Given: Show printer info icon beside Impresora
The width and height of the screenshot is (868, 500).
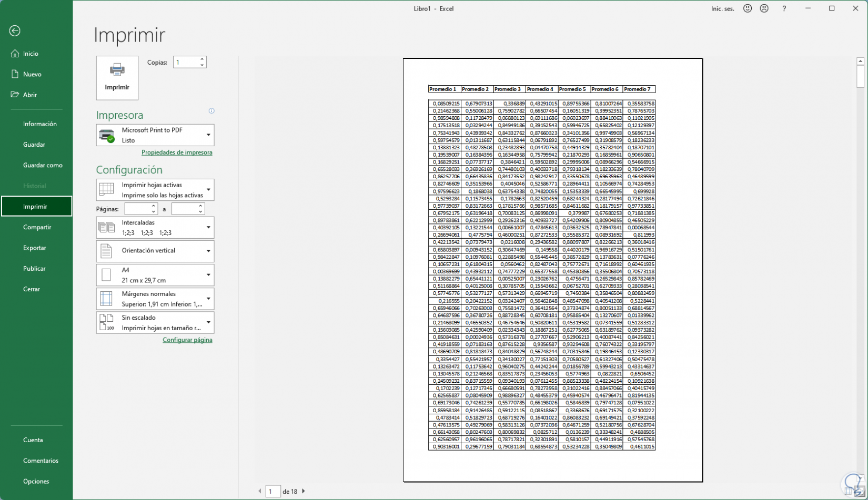Looking at the screenshot, I should (211, 111).
